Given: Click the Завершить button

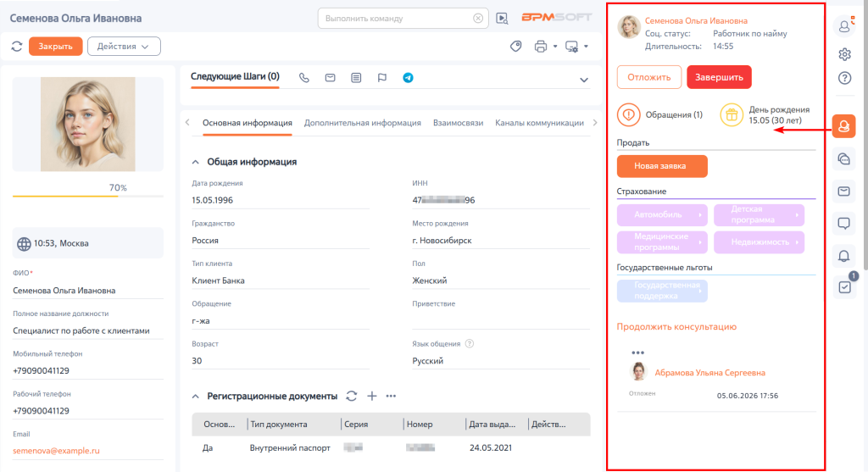Looking at the screenshot, I should point(719,77).
